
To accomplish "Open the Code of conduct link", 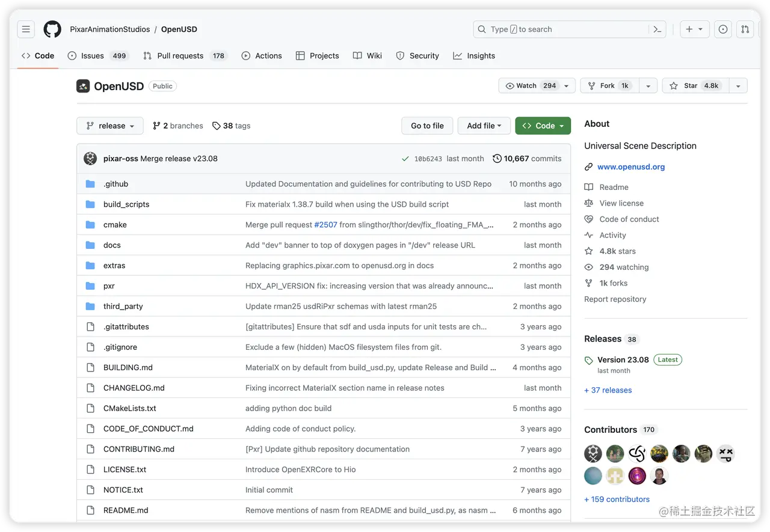I will pyautogui.click(x=629, y=219).
